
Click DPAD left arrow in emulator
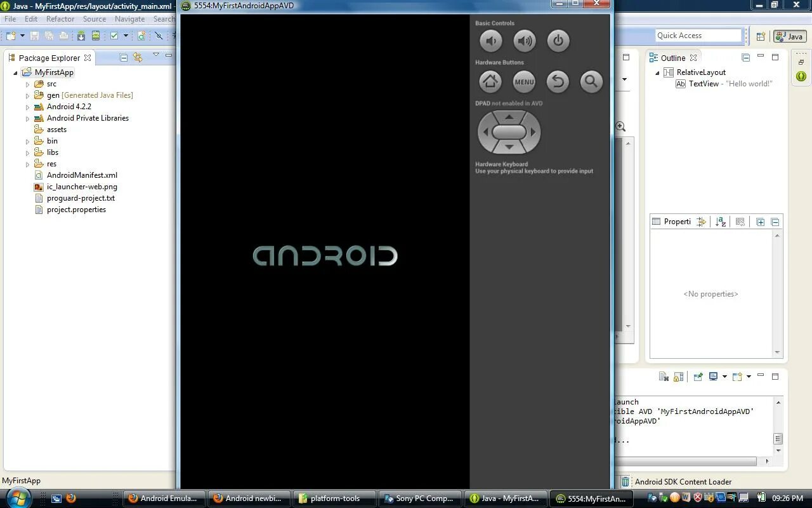coord(485,132)
